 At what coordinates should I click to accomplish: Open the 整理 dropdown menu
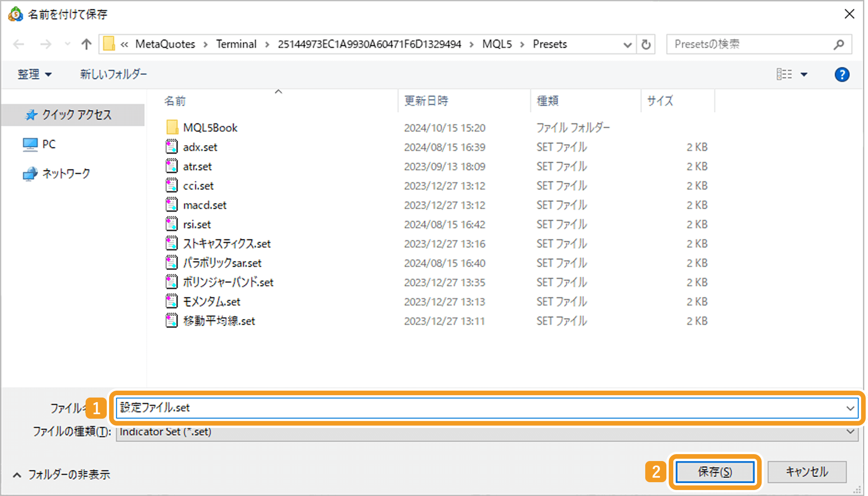[35, 75]
